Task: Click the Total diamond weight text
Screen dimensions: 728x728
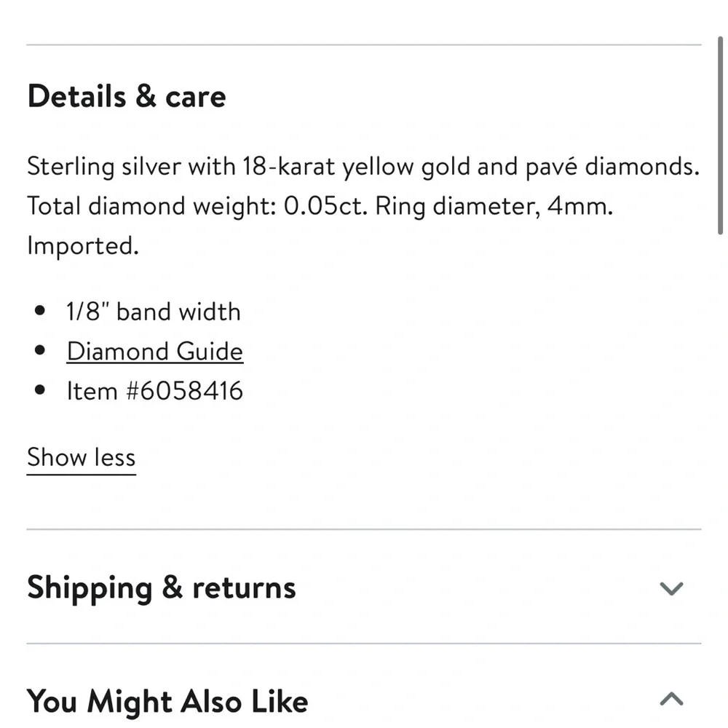Action: pyautogui.click(x=200, y=207)
